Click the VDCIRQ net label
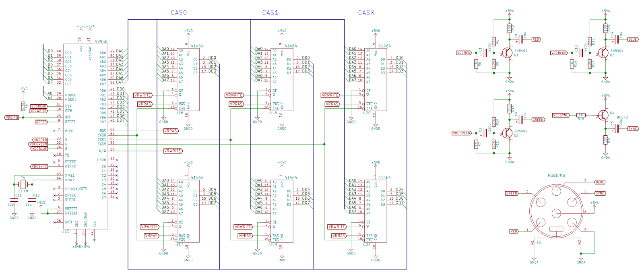Screen dimensions: 644x279 12,118
